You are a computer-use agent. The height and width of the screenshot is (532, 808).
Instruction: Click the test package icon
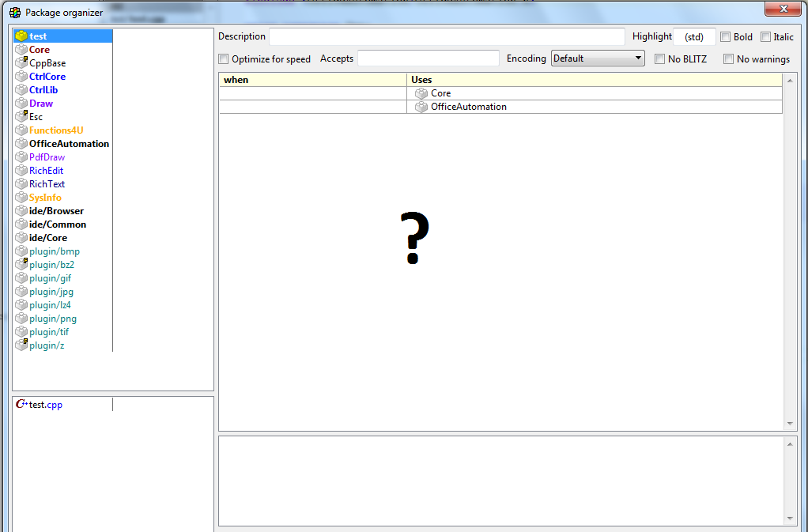click(21, 36)
